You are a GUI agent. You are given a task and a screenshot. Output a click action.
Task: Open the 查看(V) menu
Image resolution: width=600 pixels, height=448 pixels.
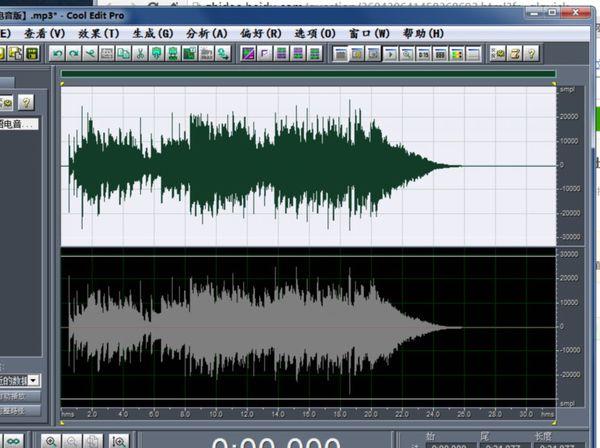pyautogui.click(x=44, y=34)
